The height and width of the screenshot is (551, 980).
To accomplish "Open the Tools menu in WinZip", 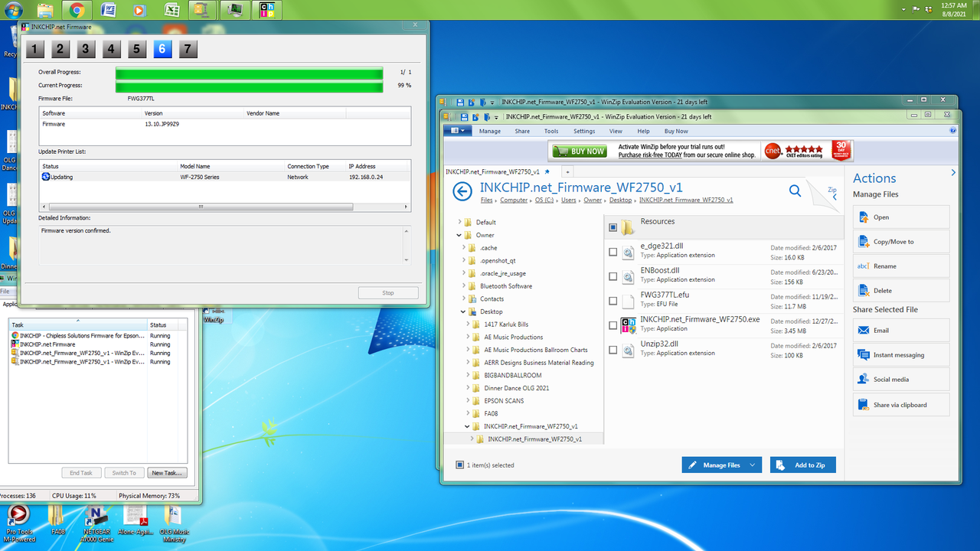I will 551,131.
